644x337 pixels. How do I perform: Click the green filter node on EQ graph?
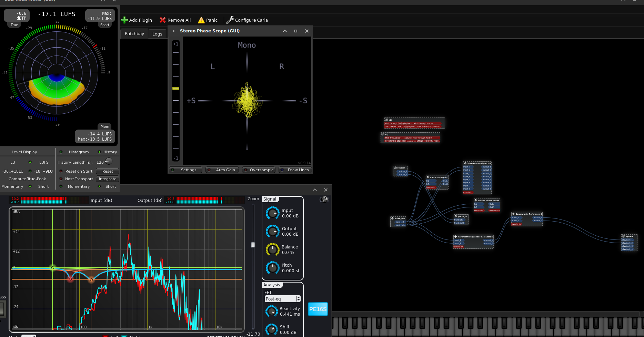[x=53, y=268]
